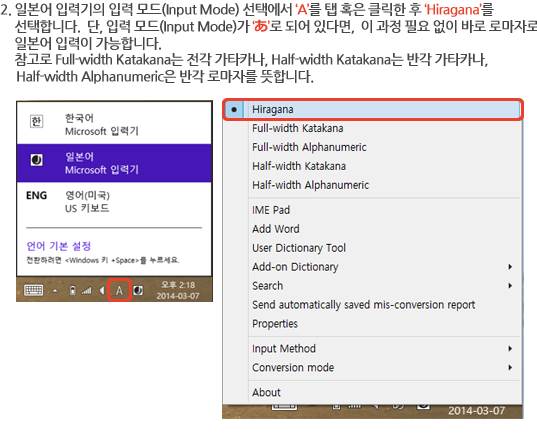Click the 'A' input mode tray icon
Viewport: 537px width, 445px height.
[x=119, y=291]
